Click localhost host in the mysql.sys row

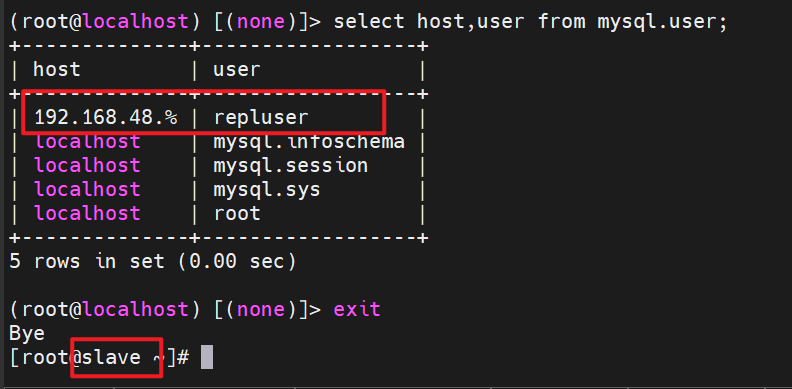87,189
